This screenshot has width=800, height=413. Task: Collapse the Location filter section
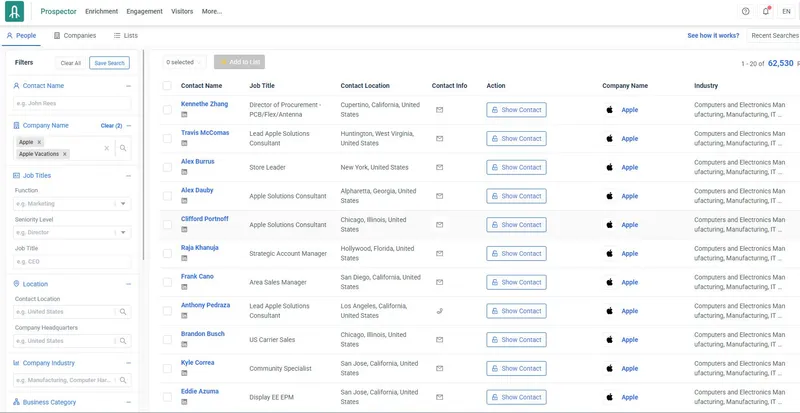tap(129, 284)
